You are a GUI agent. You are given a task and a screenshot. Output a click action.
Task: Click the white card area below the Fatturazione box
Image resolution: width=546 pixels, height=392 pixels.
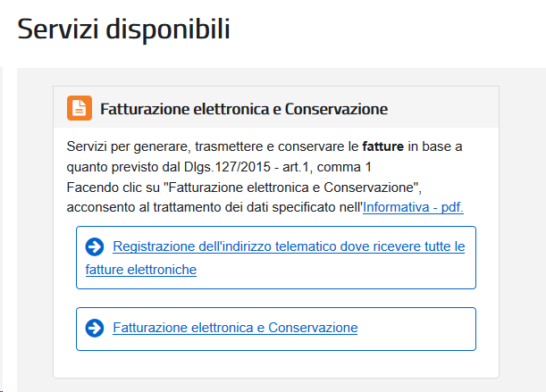pyautogui.click(x=276, y=363)
